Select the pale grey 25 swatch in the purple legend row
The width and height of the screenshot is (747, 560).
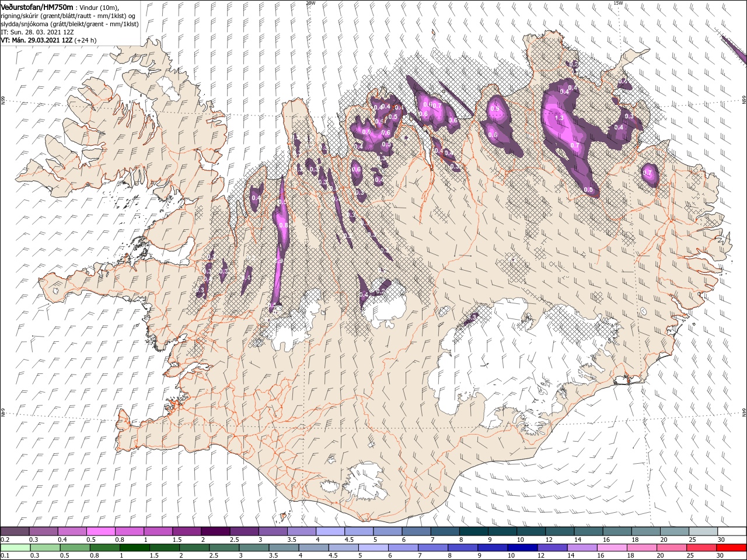click(703, 531)
